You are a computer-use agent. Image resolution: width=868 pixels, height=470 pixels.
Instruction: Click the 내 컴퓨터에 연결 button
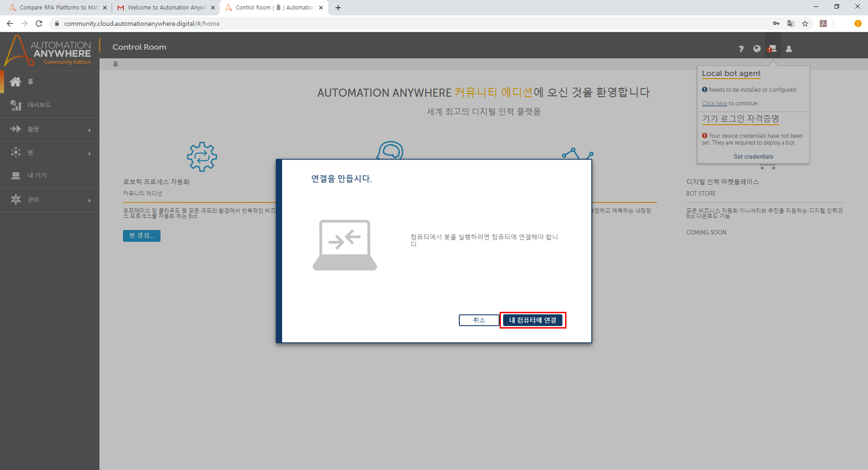[533, 320]
